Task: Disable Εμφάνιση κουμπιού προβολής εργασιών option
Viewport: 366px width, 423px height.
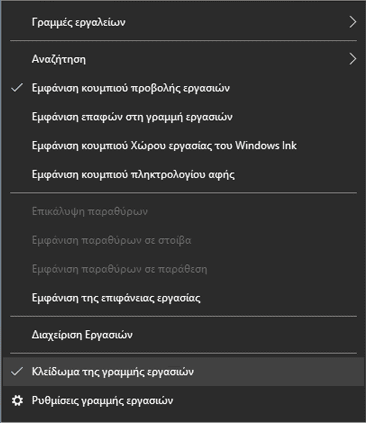Action: [x=183, y=88]
